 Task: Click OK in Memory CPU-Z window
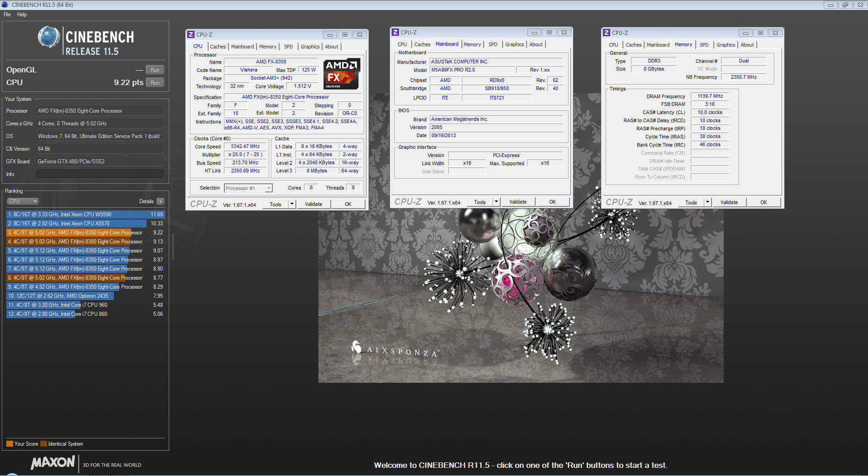coord(764,202)
